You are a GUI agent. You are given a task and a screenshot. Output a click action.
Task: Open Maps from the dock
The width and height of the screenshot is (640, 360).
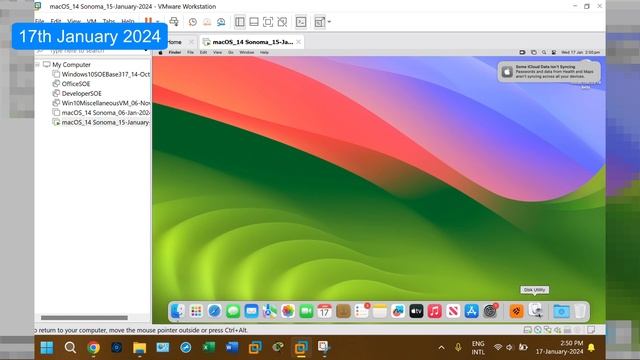(269, 311)
